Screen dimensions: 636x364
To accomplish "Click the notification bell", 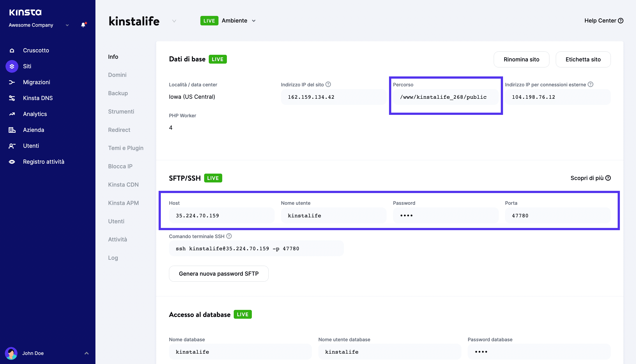I will point(83,25).
